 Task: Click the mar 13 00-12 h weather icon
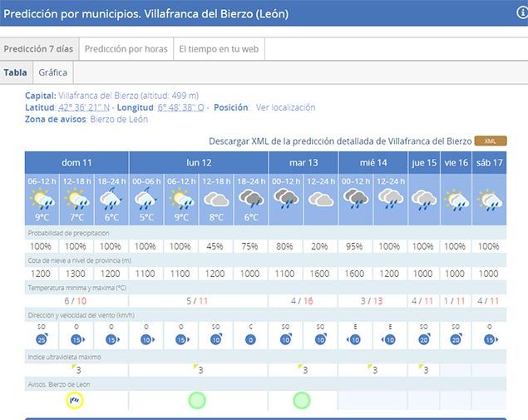286,200
